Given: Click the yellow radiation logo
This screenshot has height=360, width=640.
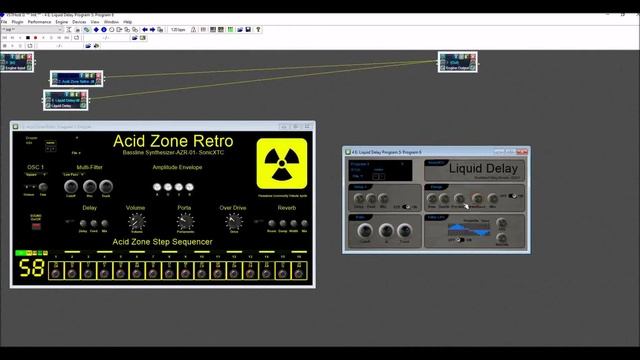Looking at the screenshot, I should [x=282, y=163].
